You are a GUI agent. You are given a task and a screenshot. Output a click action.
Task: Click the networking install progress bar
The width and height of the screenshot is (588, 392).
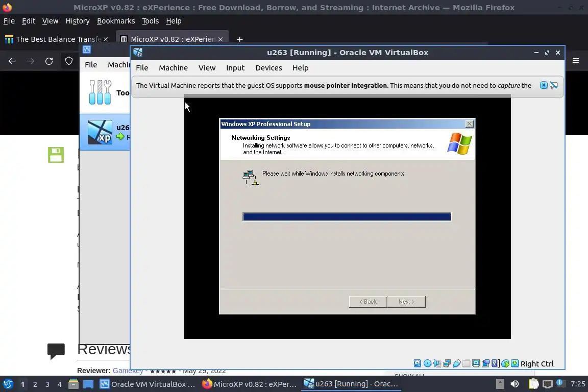pyautogui.click(x=347, y=217)
